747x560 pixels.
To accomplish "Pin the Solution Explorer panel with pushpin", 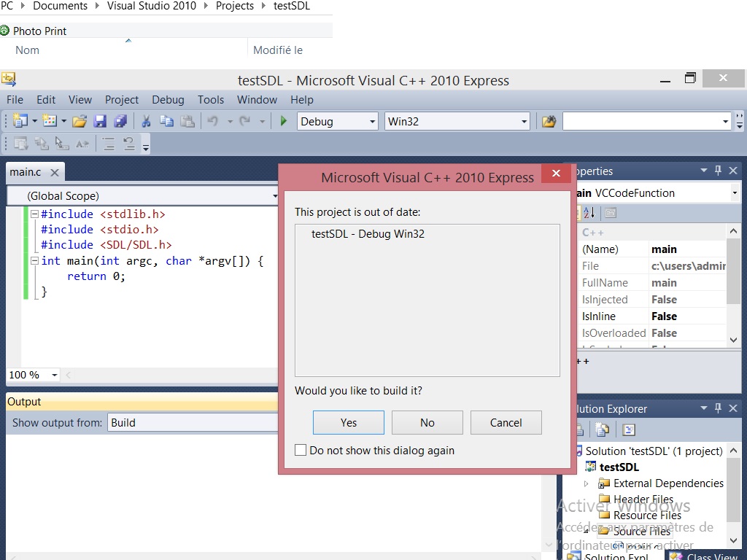I will click(718, 408).
